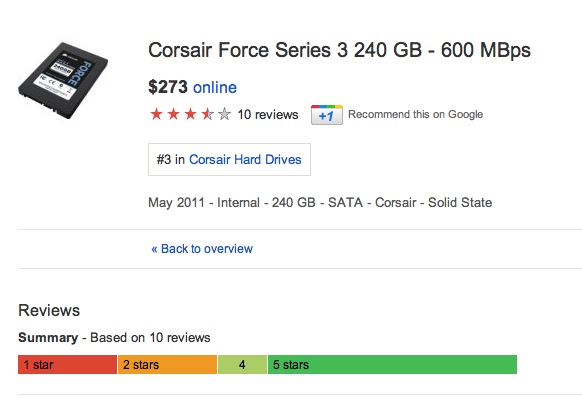Click the half-filled fourth rating star
Image resolution: width=582 pixels, height=398 pixels.
click(207, 114)
